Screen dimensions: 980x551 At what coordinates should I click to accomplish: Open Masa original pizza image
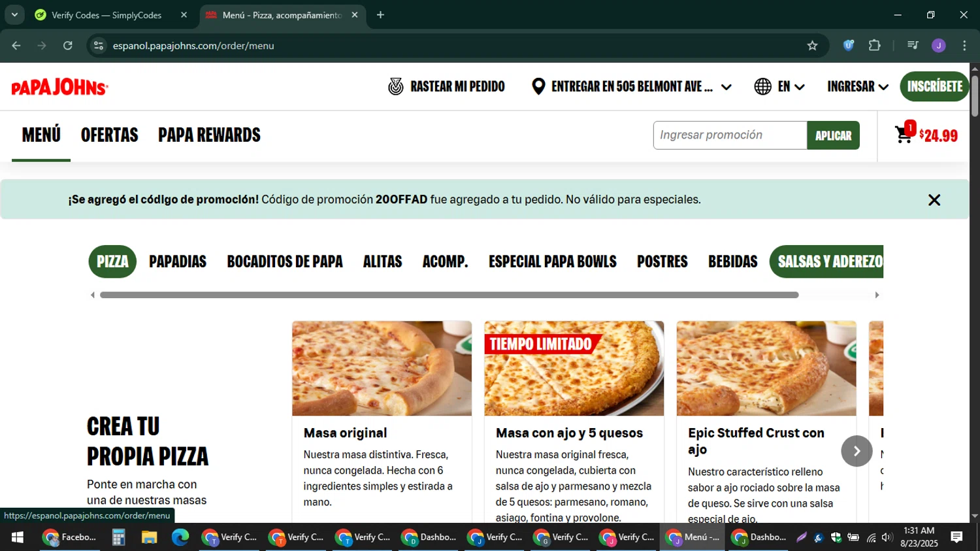click(x=382, y=368)
